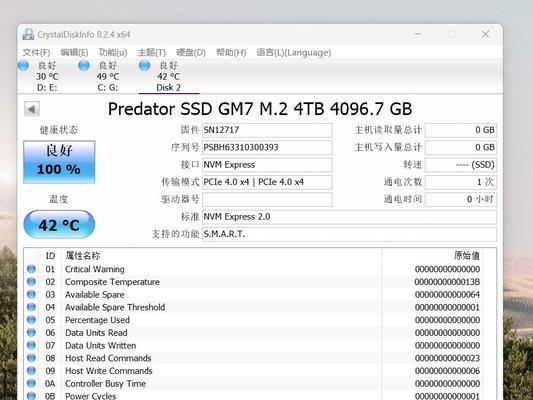Click status orb for Available Spare Threshold
The width and height of the screenshot is (533, 400).
pos(31,307)
